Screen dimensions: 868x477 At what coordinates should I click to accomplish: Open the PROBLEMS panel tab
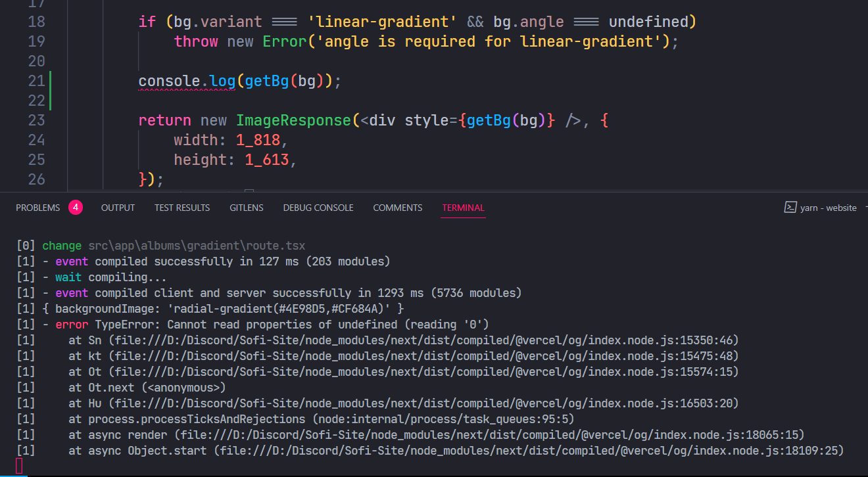[x=37, y=207]
